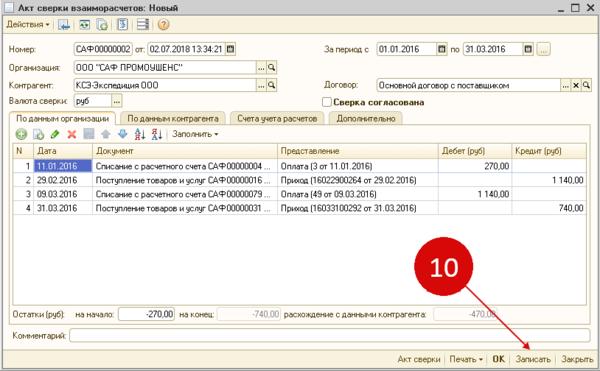
Task: Click ellipsis button in Организация field
Action: pyautogui.click(x=261, y=68)
